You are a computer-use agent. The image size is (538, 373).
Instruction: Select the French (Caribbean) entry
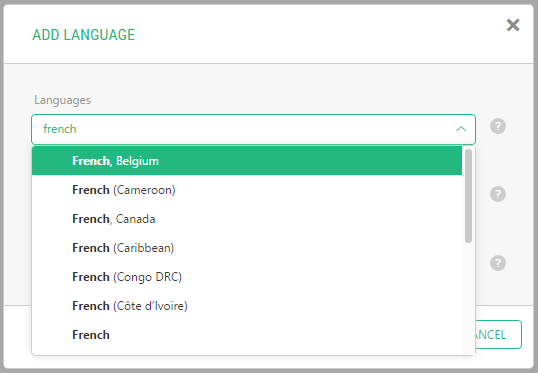[x=247, y=248]
